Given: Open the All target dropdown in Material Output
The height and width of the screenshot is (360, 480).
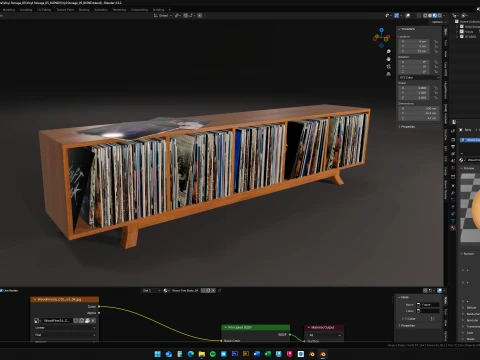Looking at the screenshot, I should (x=324, y=335).
